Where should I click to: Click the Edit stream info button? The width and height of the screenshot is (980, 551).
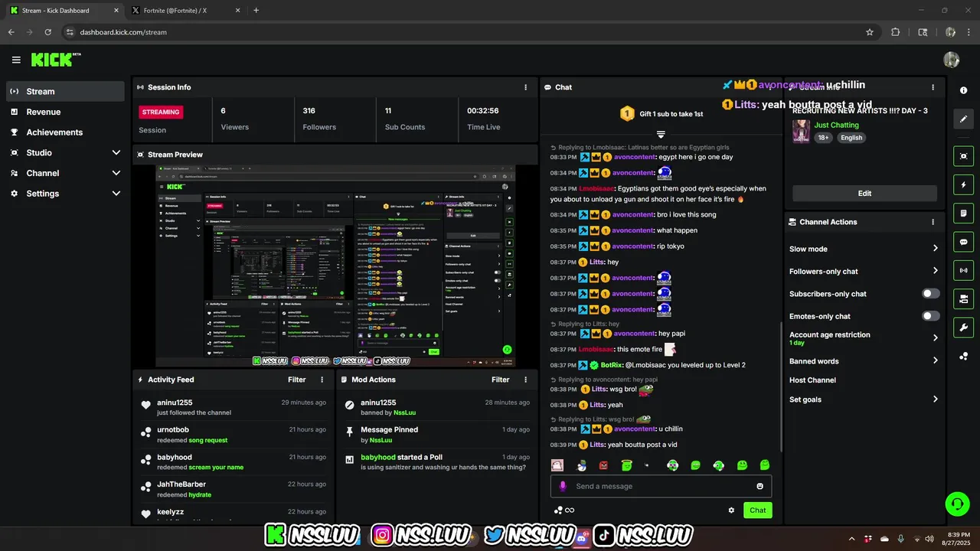tap(864, 194)
